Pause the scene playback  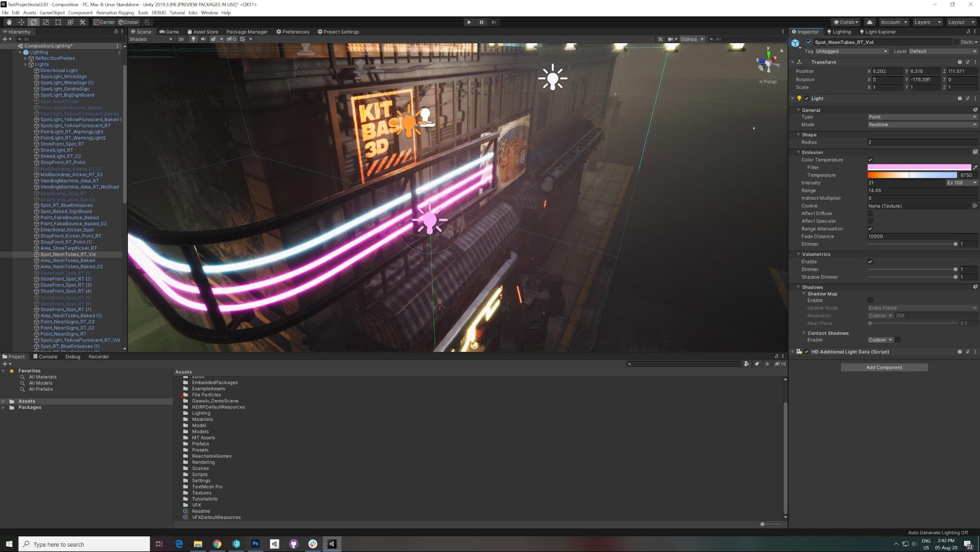[x=481, y=22]
